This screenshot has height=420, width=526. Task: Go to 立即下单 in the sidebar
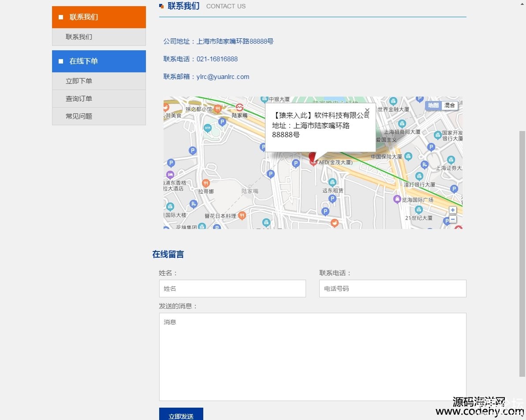pos(99,81)
